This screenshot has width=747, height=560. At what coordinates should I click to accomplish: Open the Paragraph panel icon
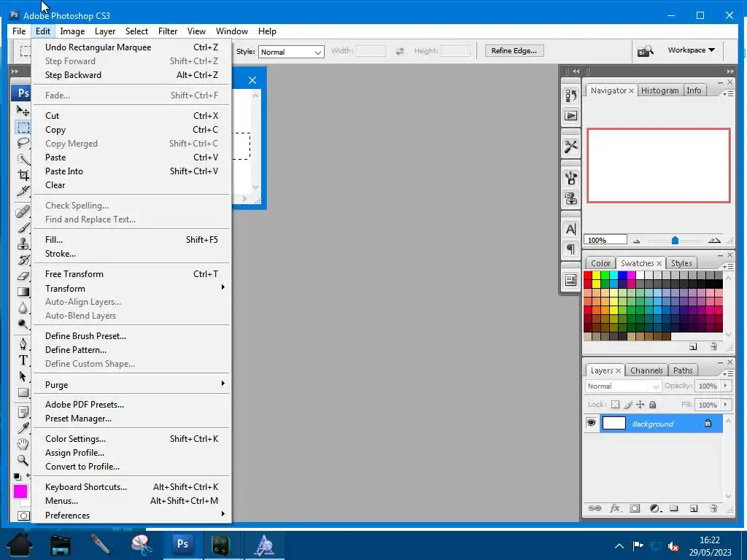pyautogui.click(x=570, y=249)
